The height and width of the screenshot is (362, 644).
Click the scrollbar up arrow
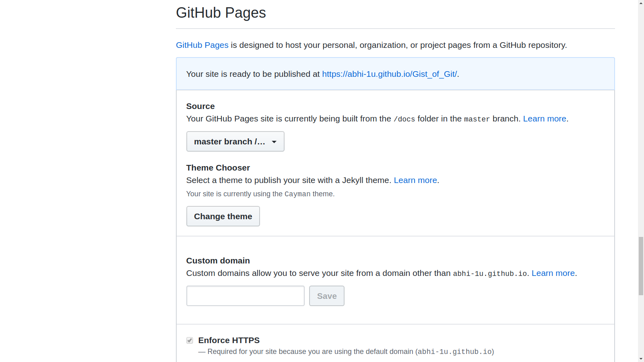[641, 3]
